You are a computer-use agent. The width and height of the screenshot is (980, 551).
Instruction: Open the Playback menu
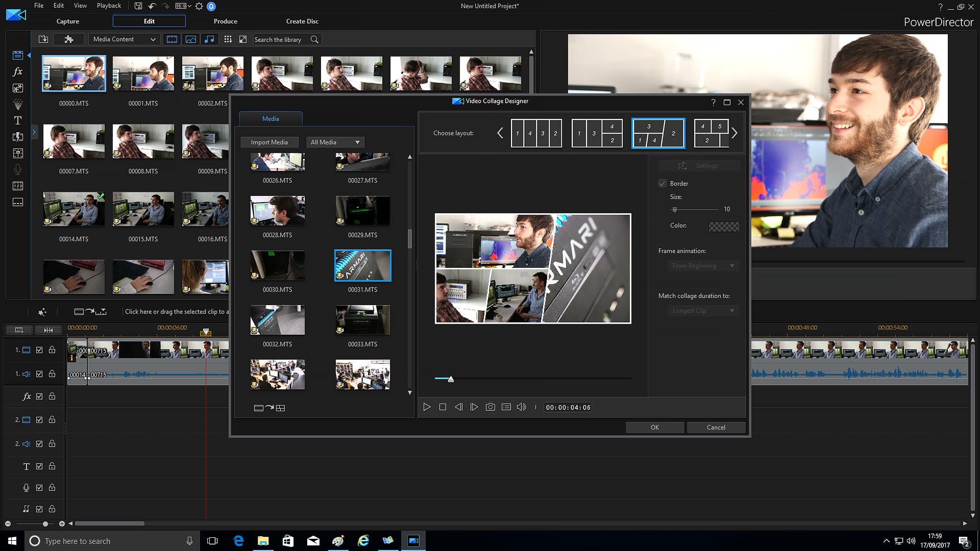coord(109,6)
